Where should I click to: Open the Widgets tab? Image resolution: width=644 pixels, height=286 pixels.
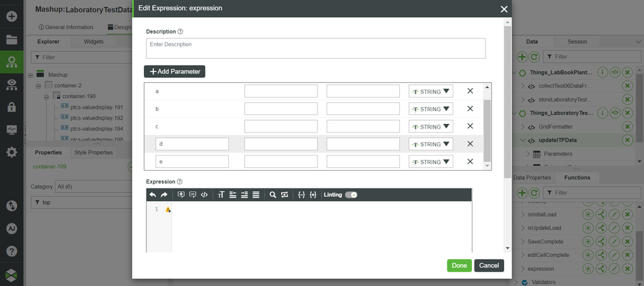94,42
